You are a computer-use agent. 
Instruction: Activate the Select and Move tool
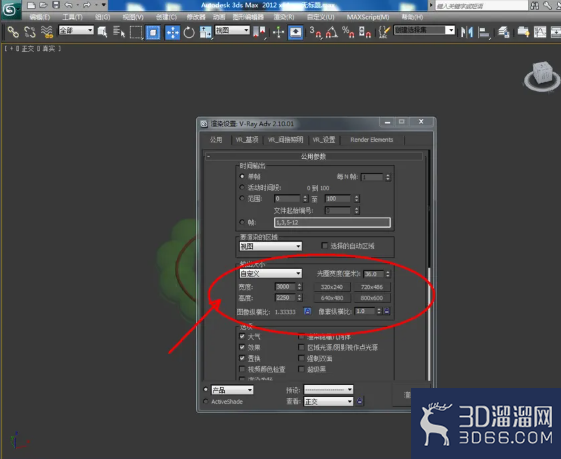[x=172, y=33]
